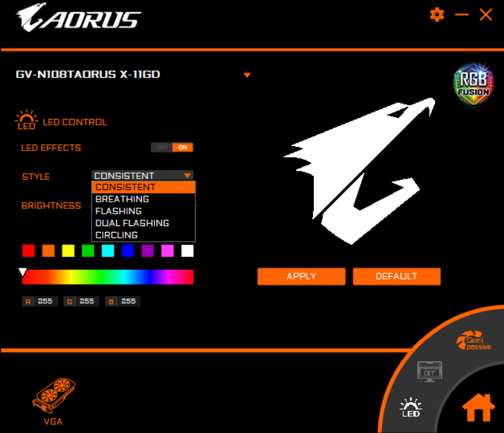
Task: Click the LED Control sun icon
Action: [26, 119]
